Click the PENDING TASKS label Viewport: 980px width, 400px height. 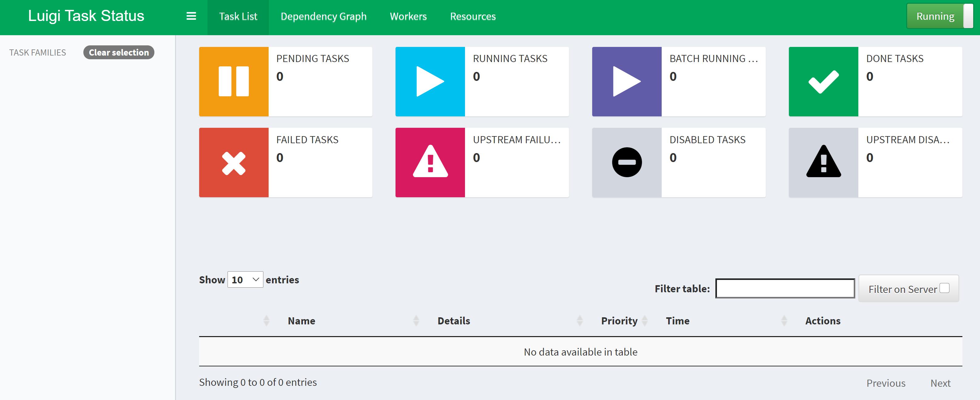tap(312, 59)
